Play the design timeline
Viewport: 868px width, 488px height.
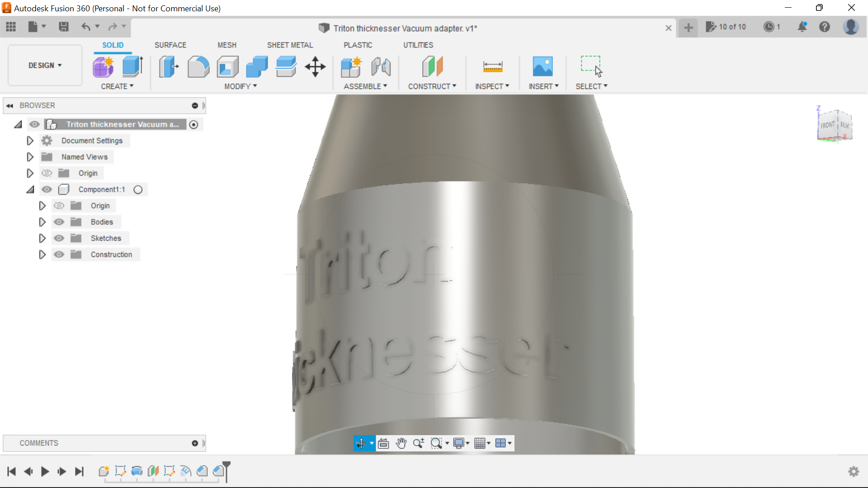pyautogui.click(x=45, y=471)
